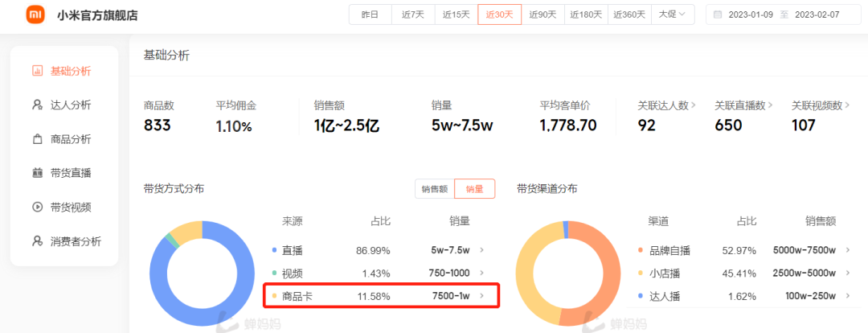
Task: Switch distribution to 销量
Action: (474, 189)
